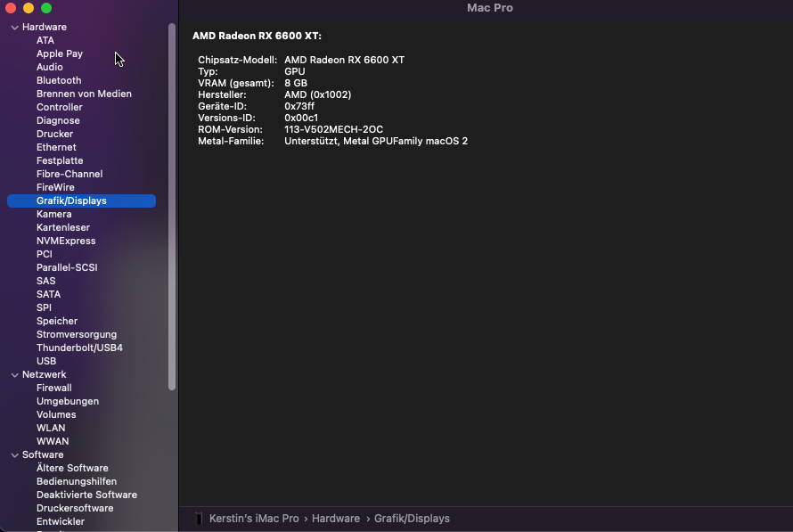Viewport: 793px width, 532px height.
Task: Click the Metal-Familie value text
Action: (x=376, y=142)
